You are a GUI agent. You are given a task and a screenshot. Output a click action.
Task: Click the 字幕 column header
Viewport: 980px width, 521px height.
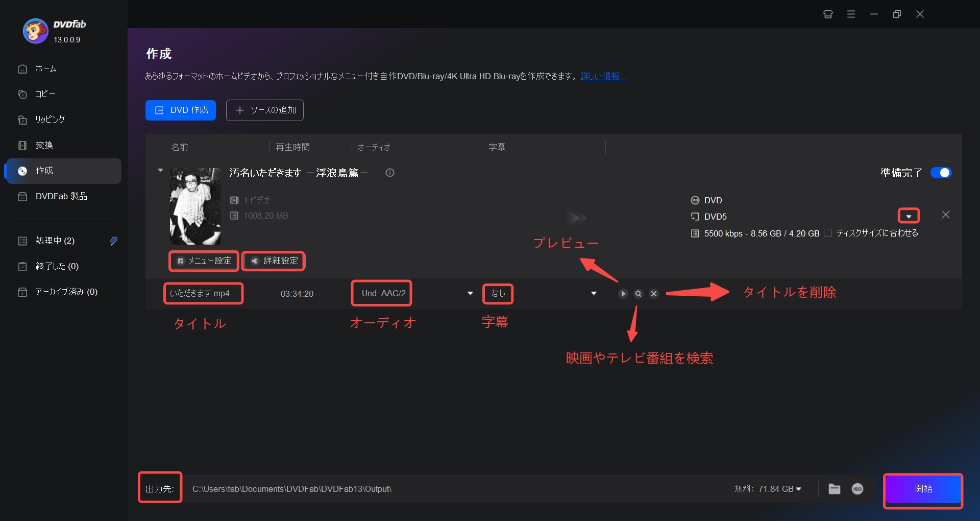[497, 147]
